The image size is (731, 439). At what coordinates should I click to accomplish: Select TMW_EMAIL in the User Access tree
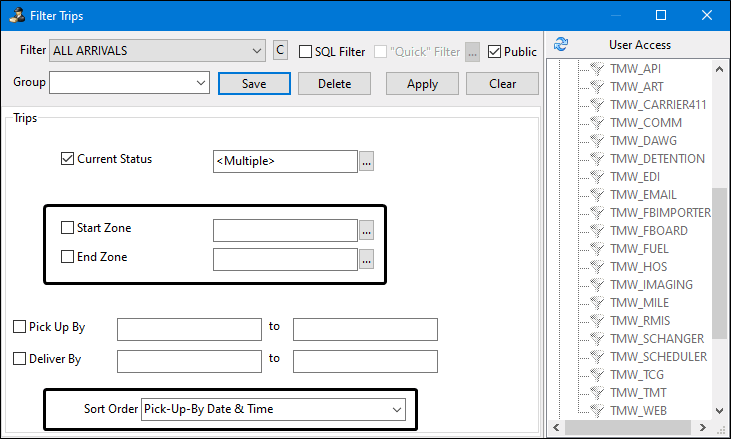(x=643, y=195)
